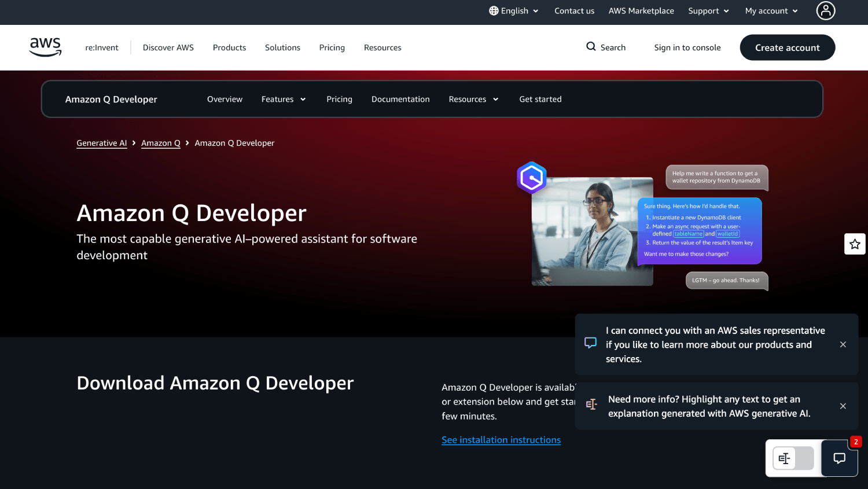Click explain icon in generative AI notice
868x489 pixels.
pos(591,405)
